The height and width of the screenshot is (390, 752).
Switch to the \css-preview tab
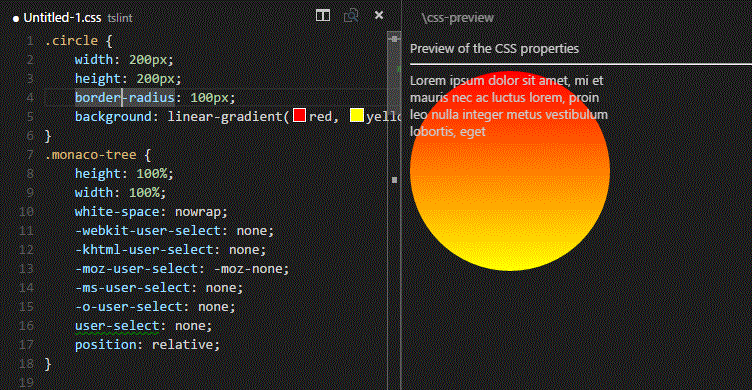click(457, 18)
